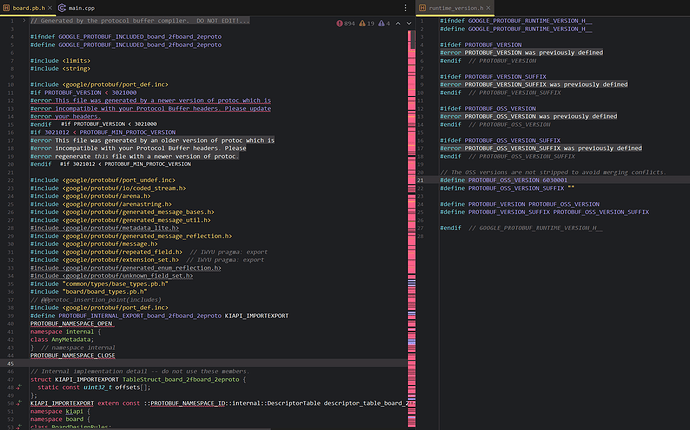Click '#ifdef PROTOBUF_OSS_VERSION' on line 12

point(488,108)
